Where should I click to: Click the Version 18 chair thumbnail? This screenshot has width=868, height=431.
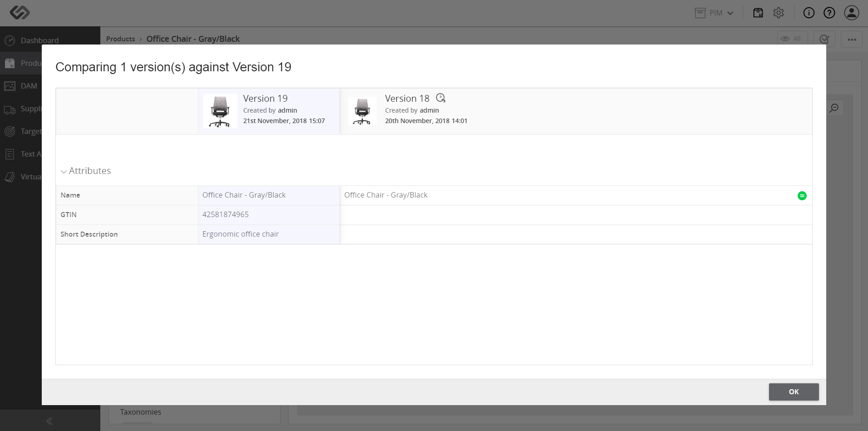[362, 111]
